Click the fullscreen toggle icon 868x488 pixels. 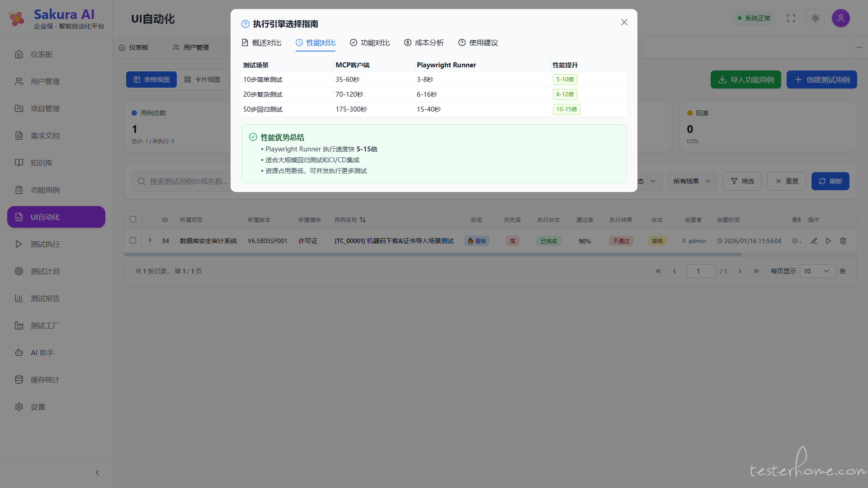(x=791, y=18)
